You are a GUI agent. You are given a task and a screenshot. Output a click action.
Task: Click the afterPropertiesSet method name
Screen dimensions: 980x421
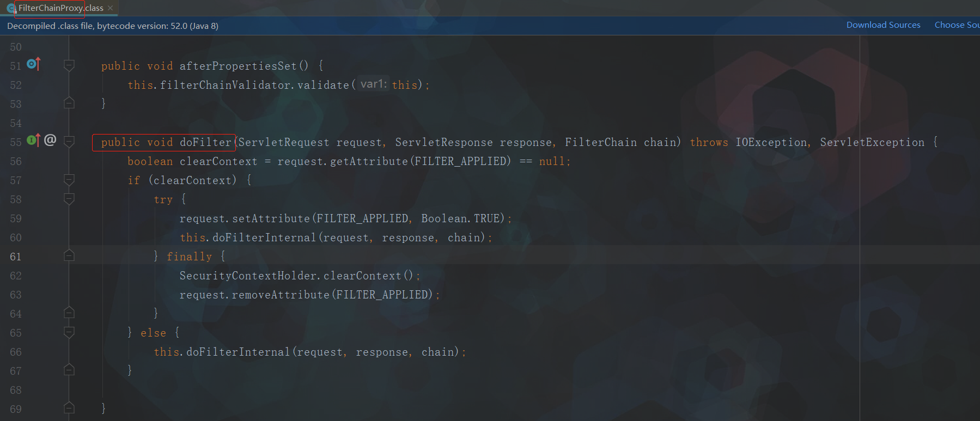click(x=238, y=66)
